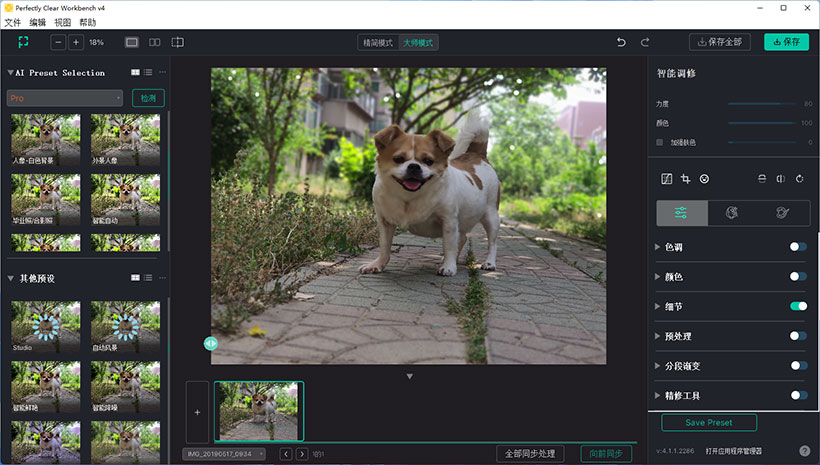This screenshot has width=820, height=465.
Task: Open the Pro preset dropdown
Action: coord(65,98)
